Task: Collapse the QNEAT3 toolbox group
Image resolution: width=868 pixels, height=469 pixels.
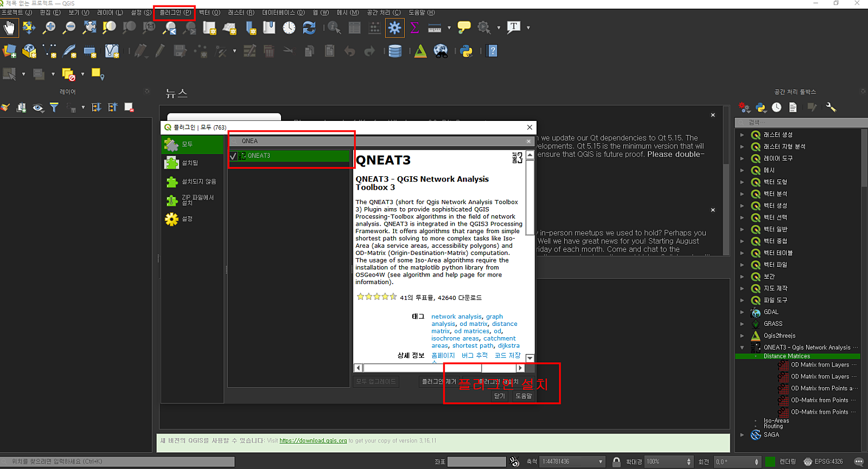Action: coord(742,348)
